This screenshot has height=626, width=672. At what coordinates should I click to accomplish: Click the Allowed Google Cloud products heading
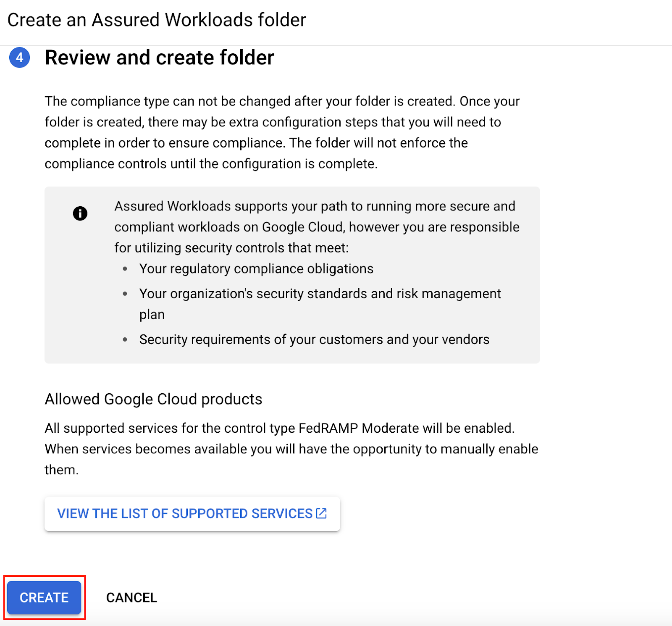[x=153, y=399]
